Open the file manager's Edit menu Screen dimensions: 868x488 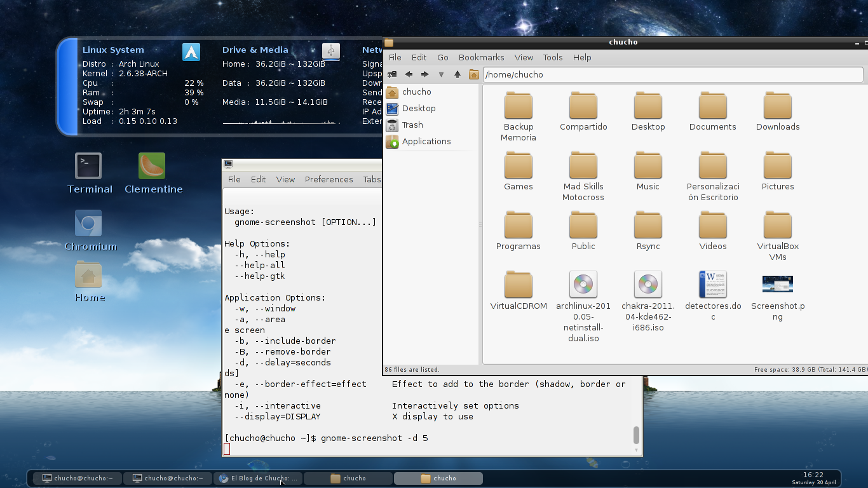pyautogui.click(x=419, y=57)
